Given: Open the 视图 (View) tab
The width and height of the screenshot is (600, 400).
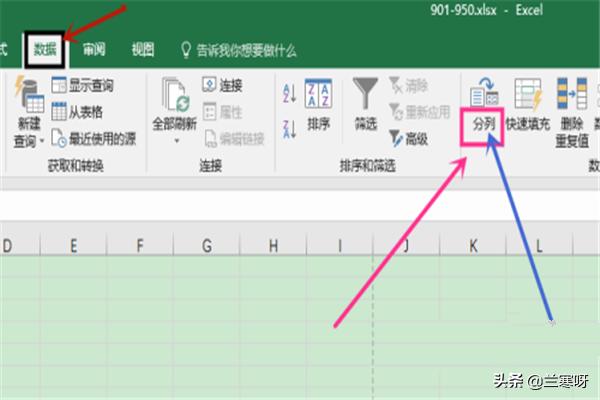Looking at the screenshot, I should click(143, 49).
